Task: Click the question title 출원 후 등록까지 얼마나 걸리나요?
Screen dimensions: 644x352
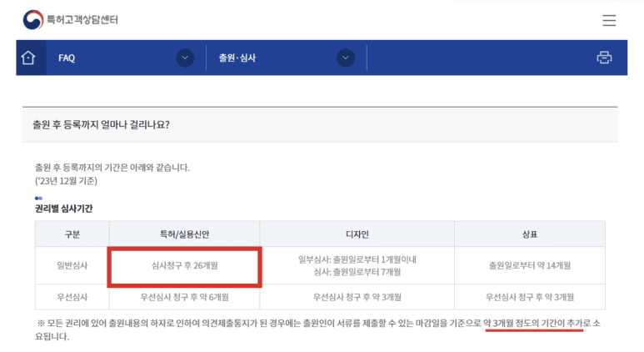Action: pyautogui.click(x=101, y=124)
